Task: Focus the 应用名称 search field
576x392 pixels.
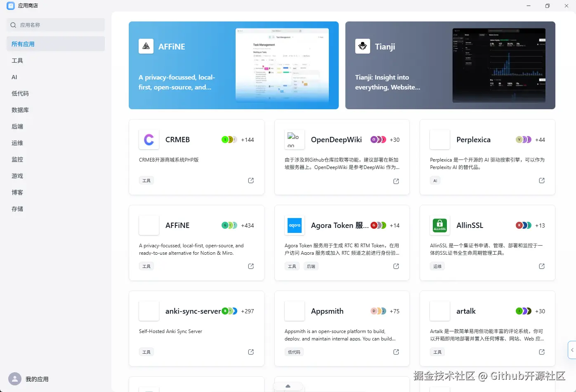Action: (56, 25)
